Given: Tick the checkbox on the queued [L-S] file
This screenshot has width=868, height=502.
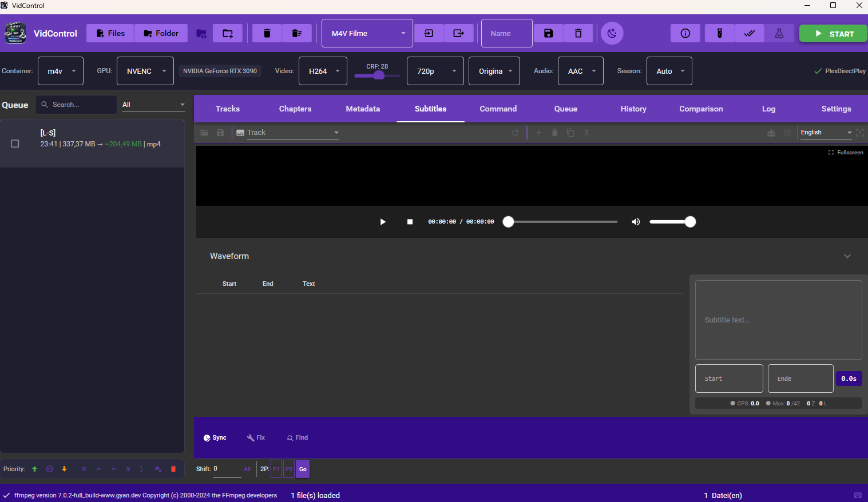Looking at the screenshot, I should [15, 144].
